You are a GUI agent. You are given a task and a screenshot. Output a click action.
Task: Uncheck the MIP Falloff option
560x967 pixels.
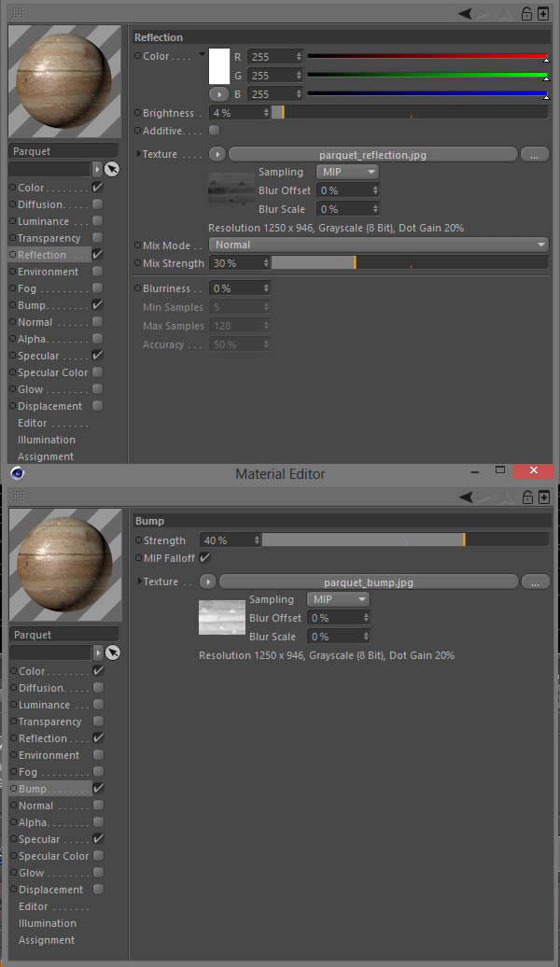pyautogui.click(x=204, y=557)
